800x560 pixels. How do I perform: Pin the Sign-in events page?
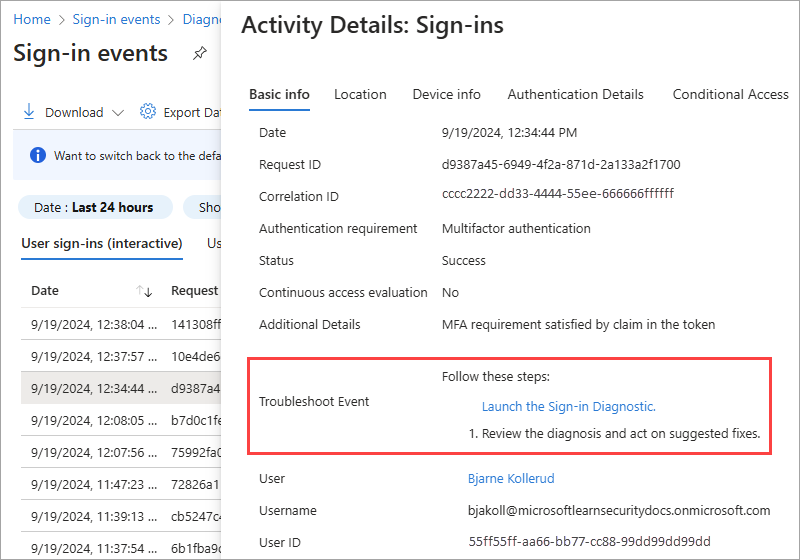200,54
